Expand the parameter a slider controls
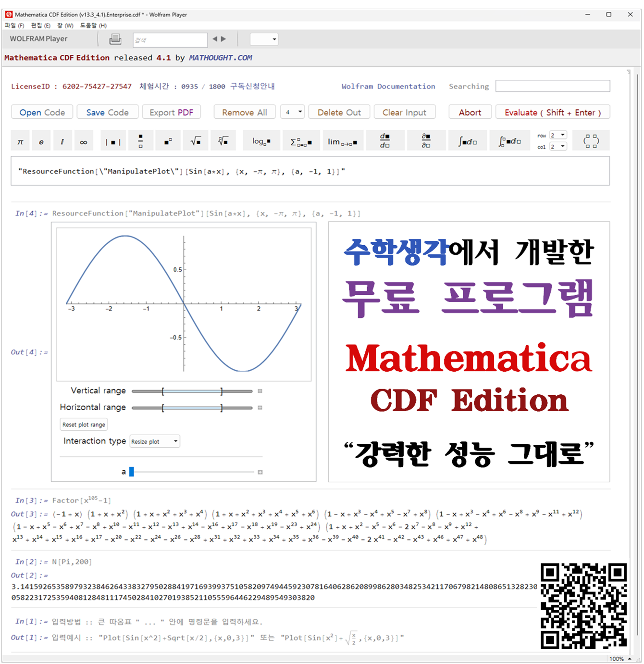The width and height of the screenshot is (644, 664). 260,472
